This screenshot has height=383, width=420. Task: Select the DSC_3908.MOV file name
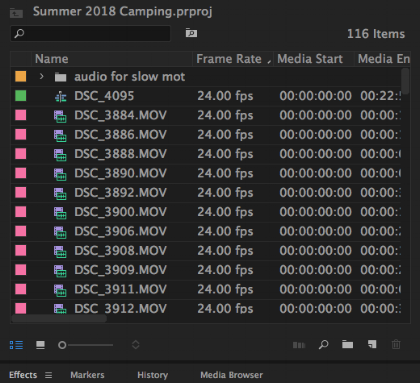click(x=120, y=251)
